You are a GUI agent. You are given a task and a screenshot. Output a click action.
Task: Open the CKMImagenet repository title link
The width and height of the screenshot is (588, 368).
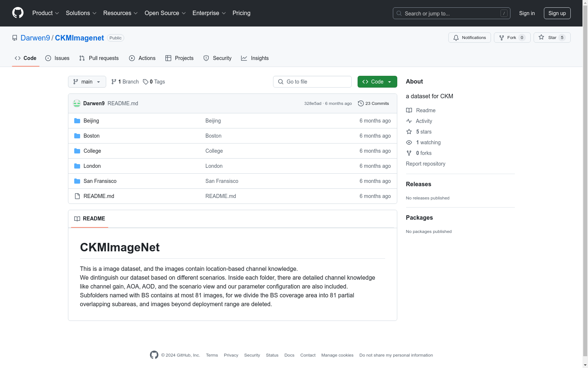pyautogui.click(x=79, y=38)
